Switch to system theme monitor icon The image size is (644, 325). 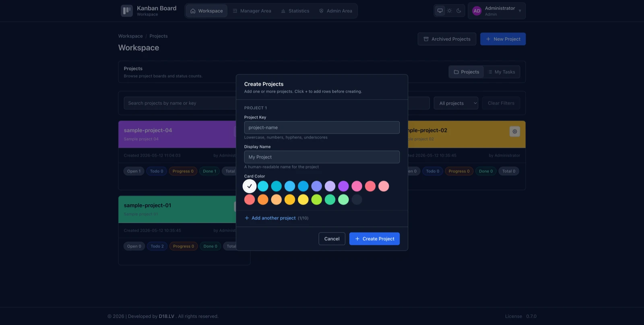[440, 11]
